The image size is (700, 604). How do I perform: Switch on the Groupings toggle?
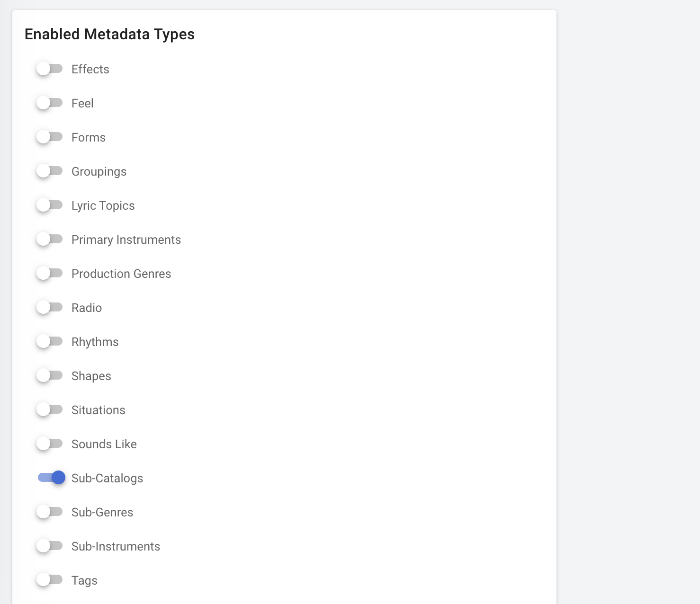click(x=50, y=171)
